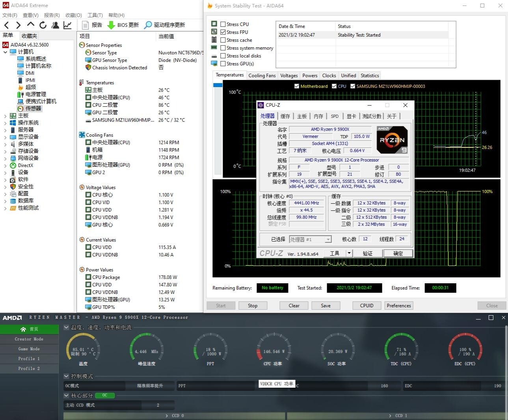
Task: Enable Stress cache checkbox
Action: coord(223,40)
